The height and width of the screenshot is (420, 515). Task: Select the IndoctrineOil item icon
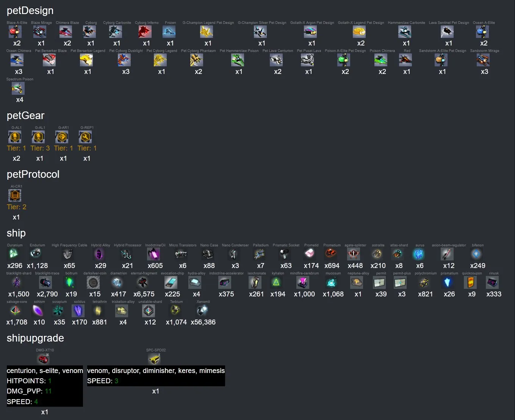coord(153,254)
